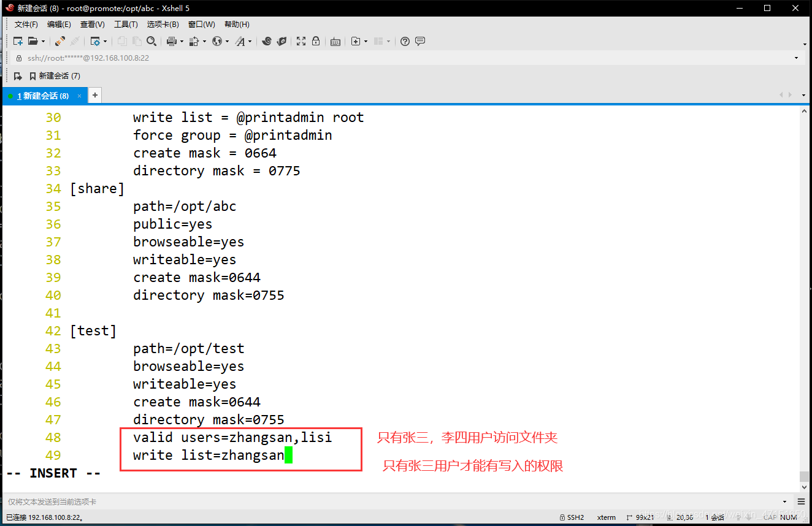This screenshot has width=812, height=526.
Task: Click the chat bubble feedback icon
Action: (420, 41)
